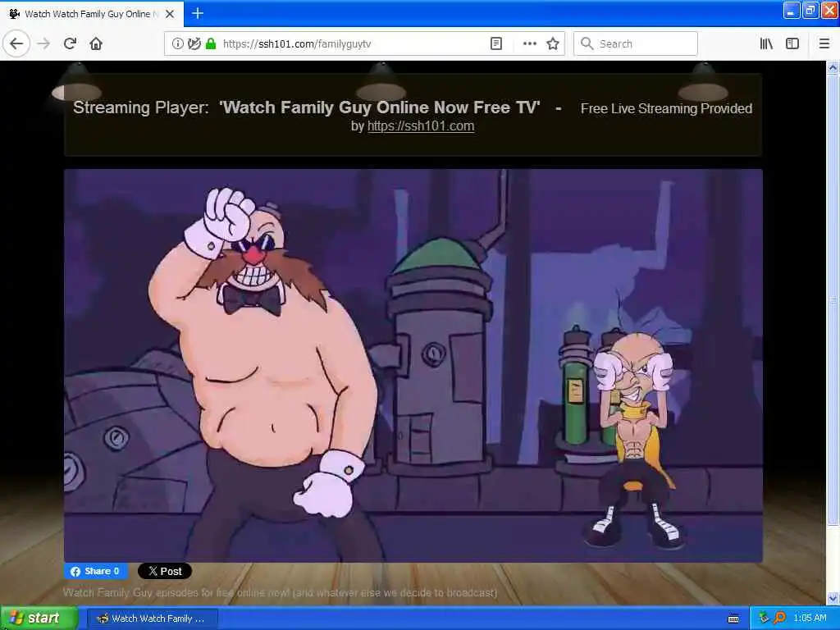Click the vertical scrollbar thumb

click(x=833, y=300)
